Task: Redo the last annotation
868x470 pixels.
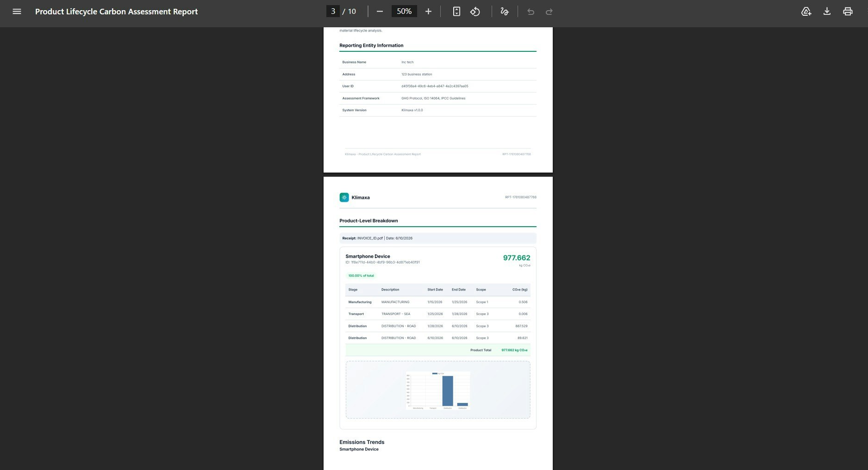Action: click(x=549, y=12)
